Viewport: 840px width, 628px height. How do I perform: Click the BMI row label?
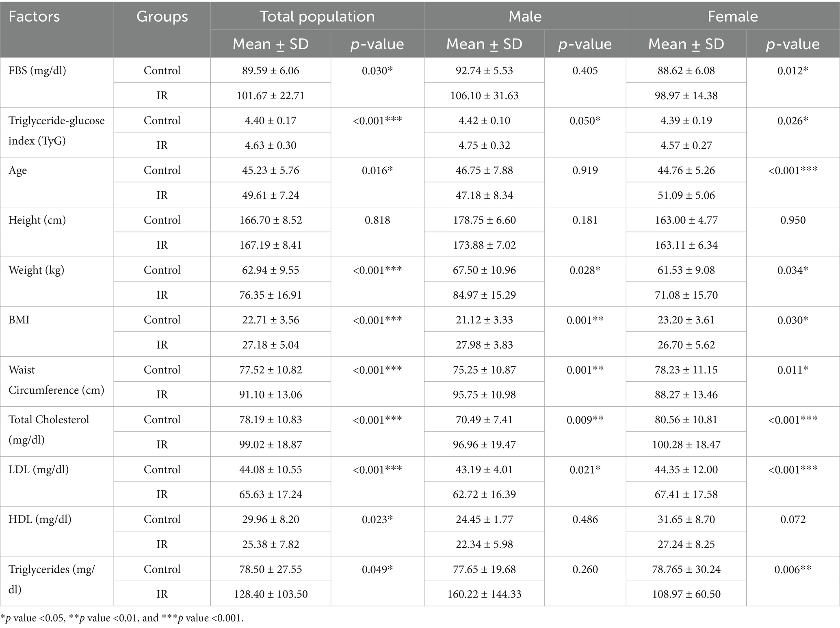(19, 320)
